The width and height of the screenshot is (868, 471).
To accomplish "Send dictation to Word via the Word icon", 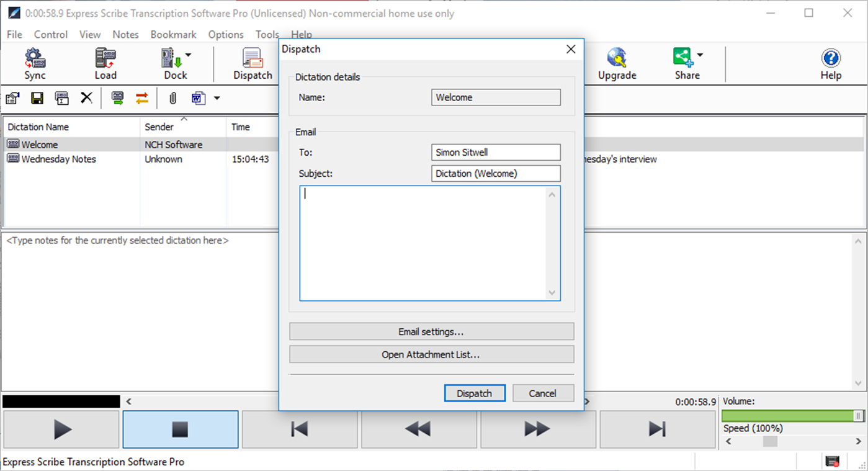I will point(197,98).
